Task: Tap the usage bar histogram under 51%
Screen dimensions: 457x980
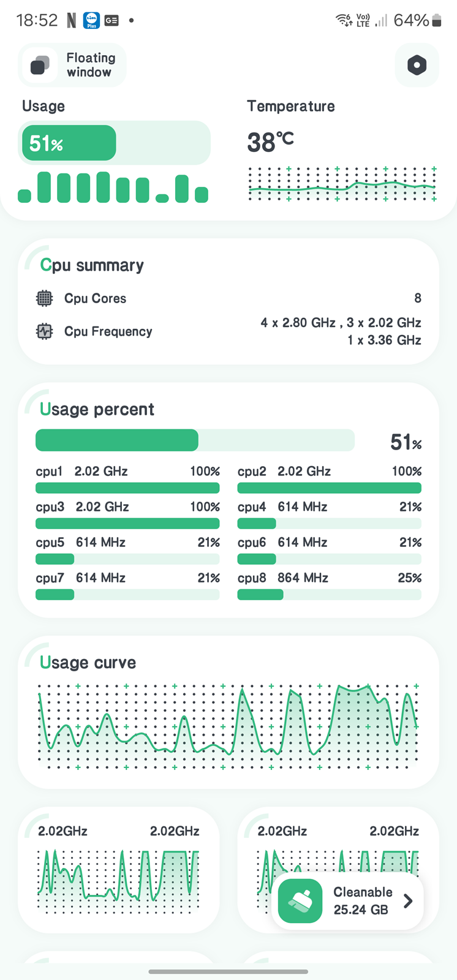Action: coord(113,187)
